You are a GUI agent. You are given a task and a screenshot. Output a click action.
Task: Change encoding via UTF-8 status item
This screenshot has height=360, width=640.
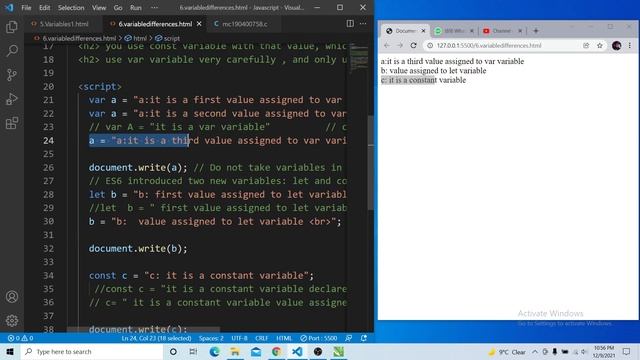pos(239,338)
